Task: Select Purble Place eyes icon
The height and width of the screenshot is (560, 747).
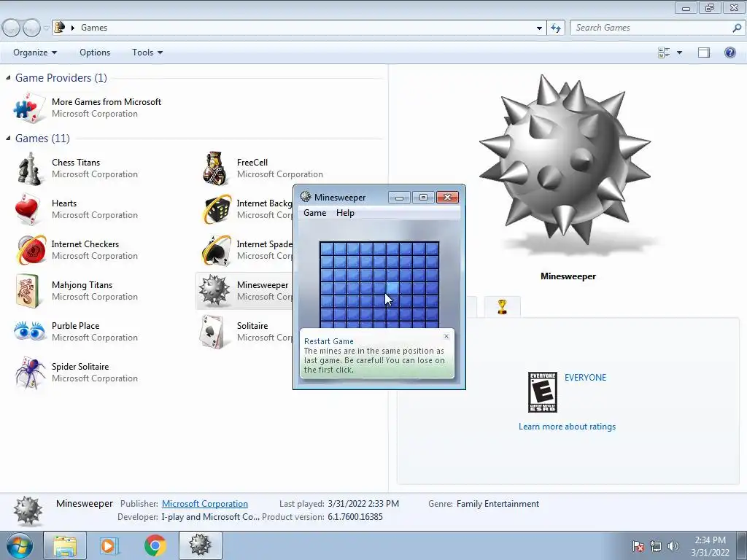Action: (29, 331)
